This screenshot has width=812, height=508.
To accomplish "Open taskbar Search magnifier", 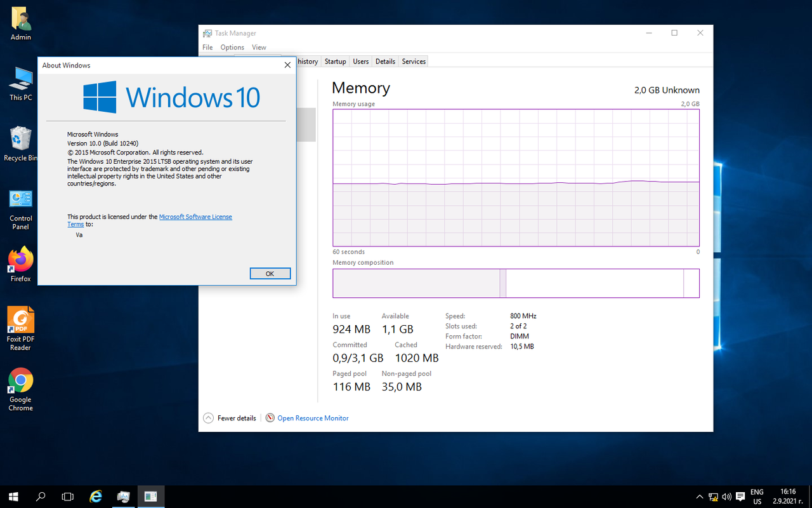I will point(41,497).
